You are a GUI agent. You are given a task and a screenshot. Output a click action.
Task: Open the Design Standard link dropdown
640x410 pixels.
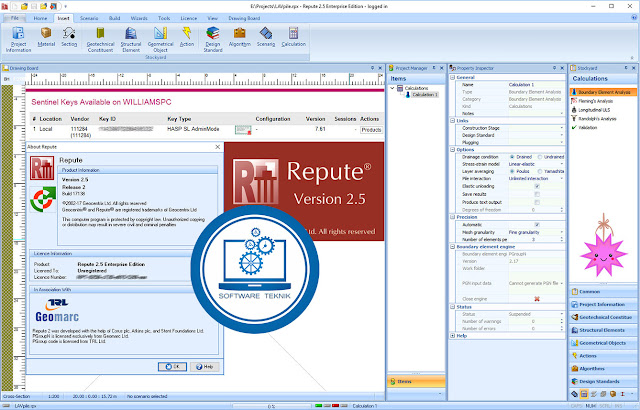[x=562, y=135]
